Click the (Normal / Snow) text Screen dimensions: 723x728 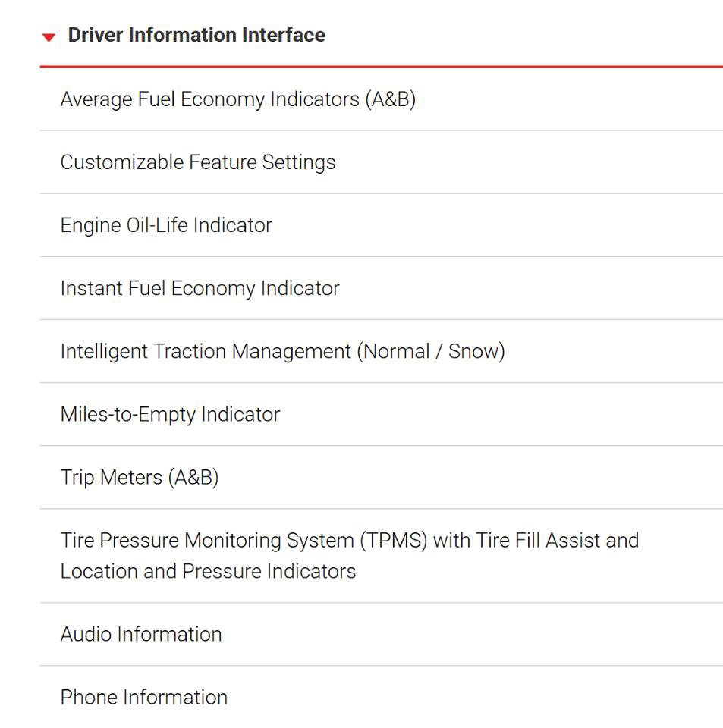[430, 351]
